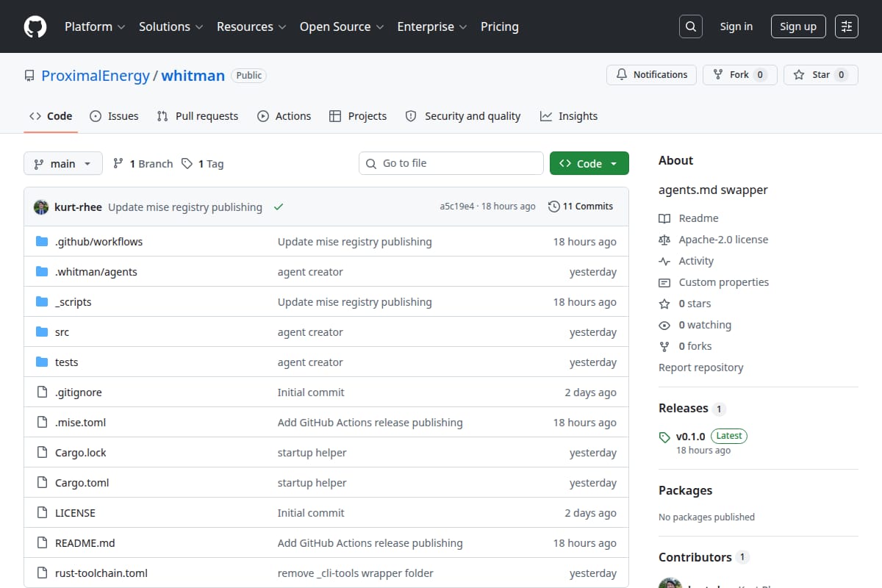Image resolution: width=882 pixels, height=588 pixels.
Task: Switch to the Issues tab
Action: 114,116
